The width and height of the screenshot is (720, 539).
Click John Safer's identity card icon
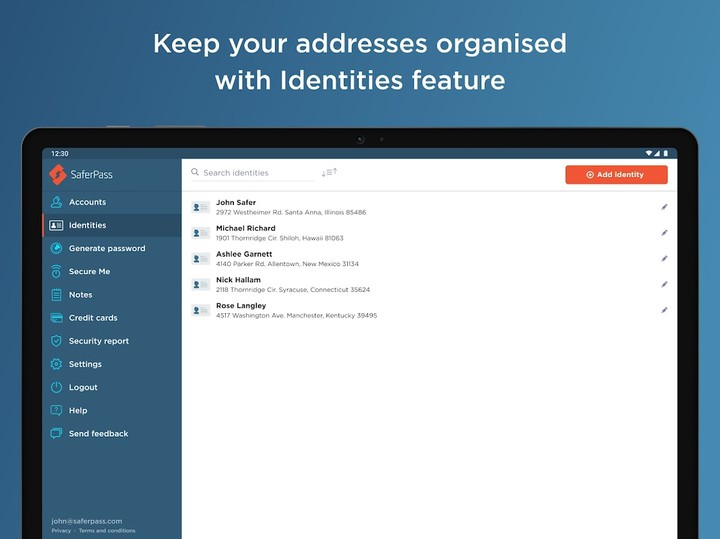pos(201,208)
